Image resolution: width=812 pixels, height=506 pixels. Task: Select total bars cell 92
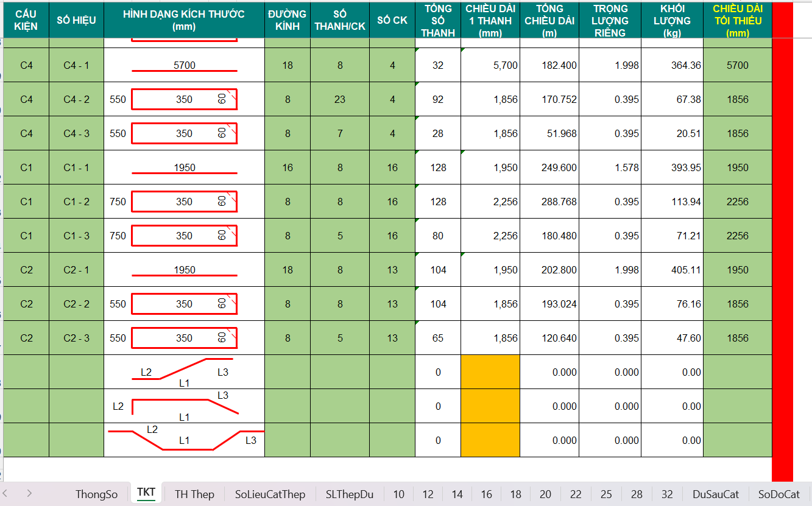[x=438, y=99]
